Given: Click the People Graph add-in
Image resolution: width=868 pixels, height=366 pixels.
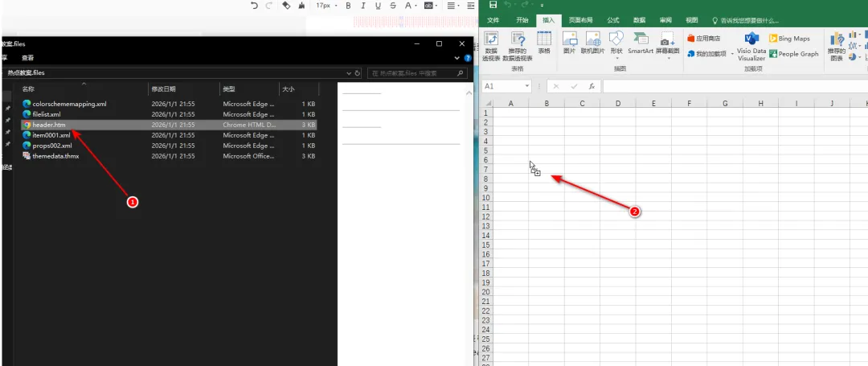Looking at the screenshot, I should [793, 54].
